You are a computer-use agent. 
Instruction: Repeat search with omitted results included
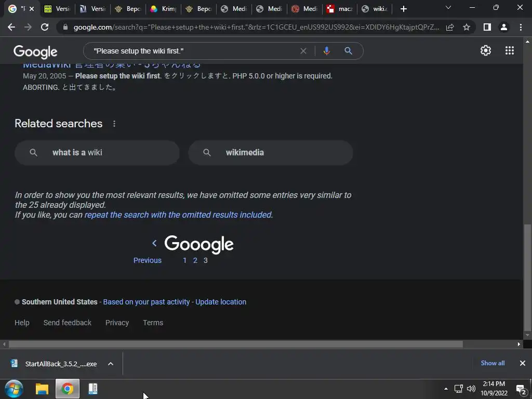(x=178, y=215)
